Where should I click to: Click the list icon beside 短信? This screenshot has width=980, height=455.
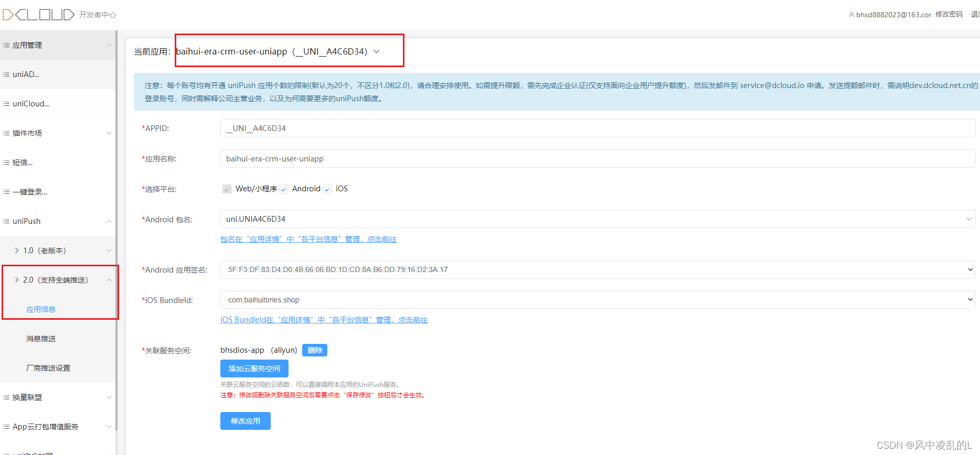pyautogui.click(x=6, y=162)
